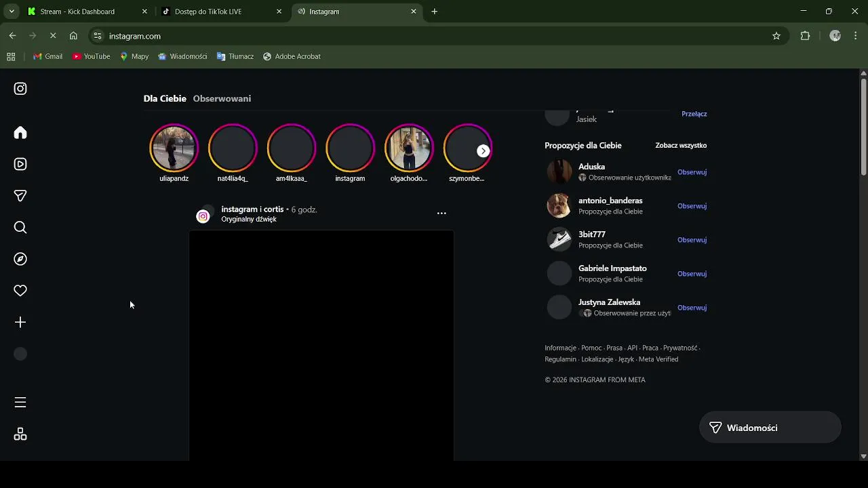View nat4lia4q_ story

(233, 148)
